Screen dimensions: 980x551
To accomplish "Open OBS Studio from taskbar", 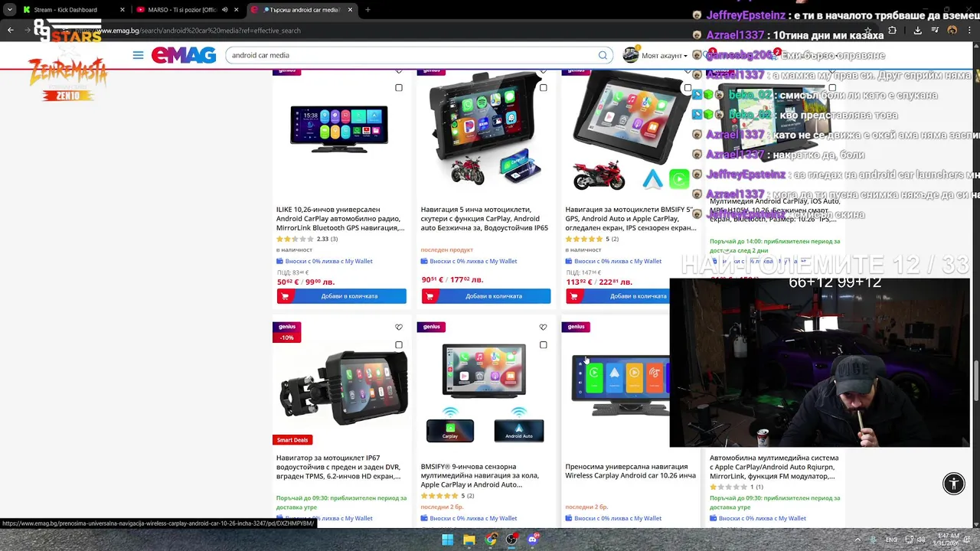I will coord(511,540).
